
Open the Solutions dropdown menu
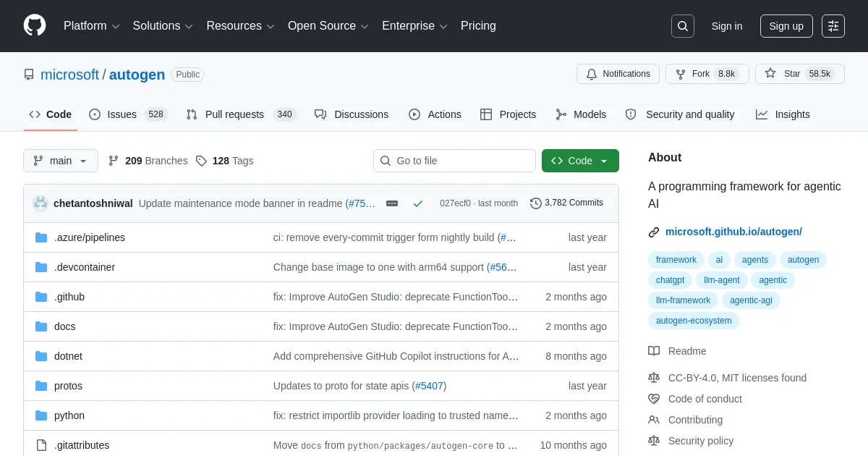[163, 26]
